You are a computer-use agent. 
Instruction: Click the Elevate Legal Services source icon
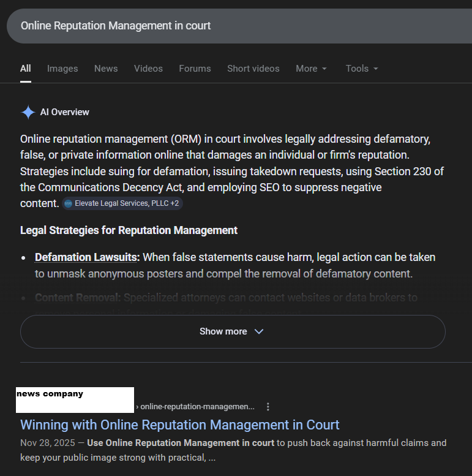tap(68, 203)
